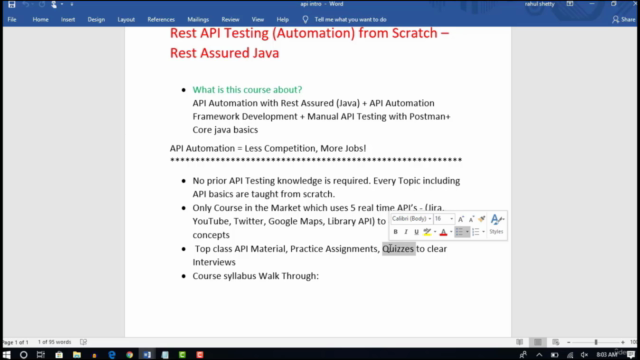Open the Customize Quick Access Toolbar arrow
This screenshot has width=640, height=360.
click(x=71, y=4)
